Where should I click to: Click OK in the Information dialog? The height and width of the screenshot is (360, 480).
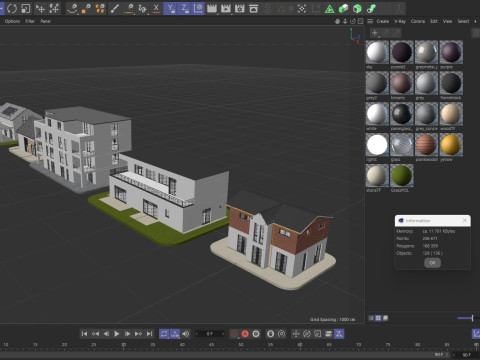[432, 263]
